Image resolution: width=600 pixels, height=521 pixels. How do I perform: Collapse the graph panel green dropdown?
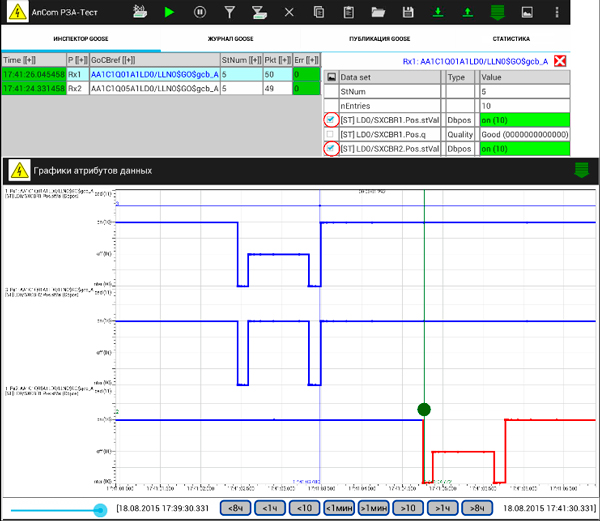581,170
